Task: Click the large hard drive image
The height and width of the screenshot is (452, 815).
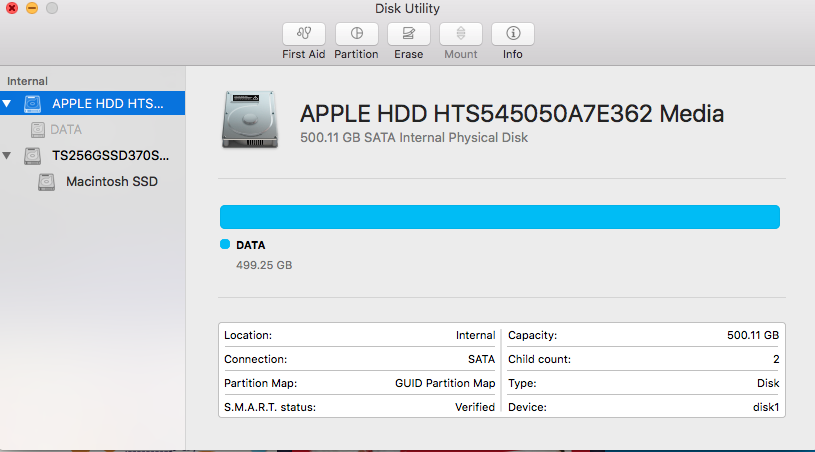Action: tap(250, 119)
